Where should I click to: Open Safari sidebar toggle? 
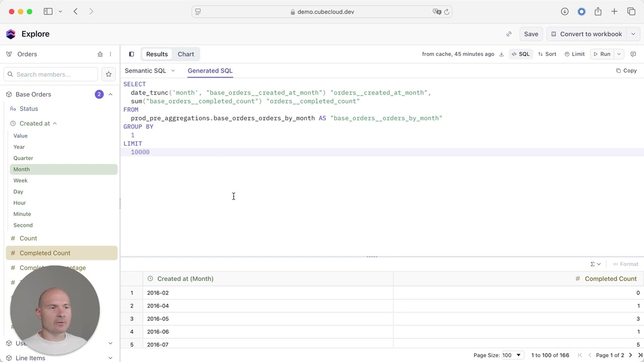tap(48, 12)
